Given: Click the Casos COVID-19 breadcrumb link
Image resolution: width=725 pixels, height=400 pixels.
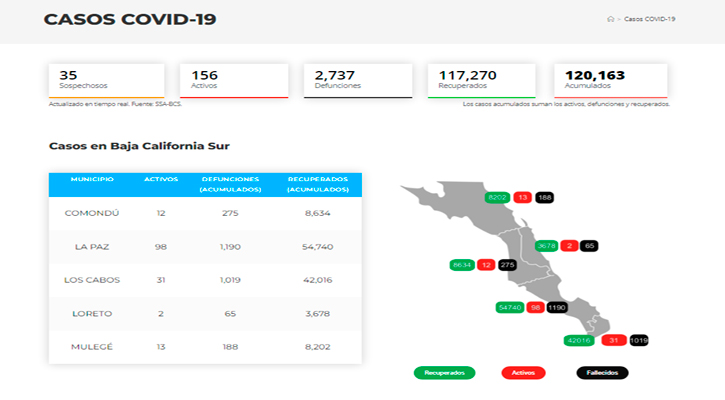Looking at the screenshot, I should click(649, 19).
